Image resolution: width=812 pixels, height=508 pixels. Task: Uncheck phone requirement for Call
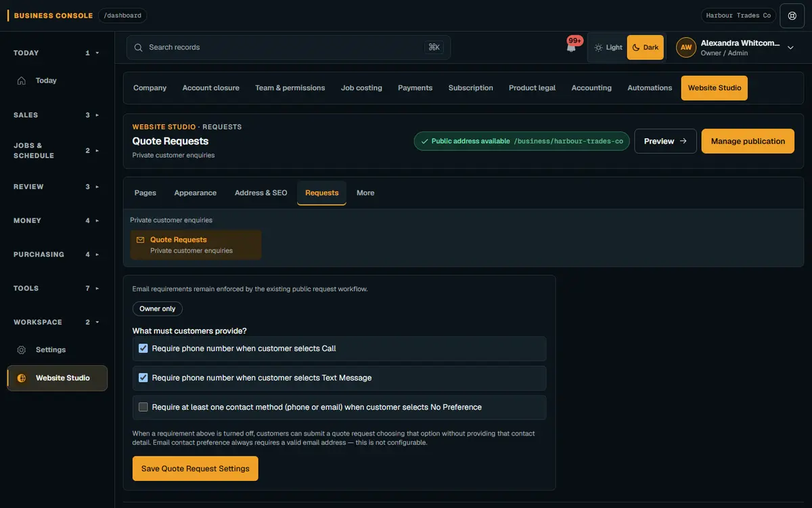click(143, 349)
